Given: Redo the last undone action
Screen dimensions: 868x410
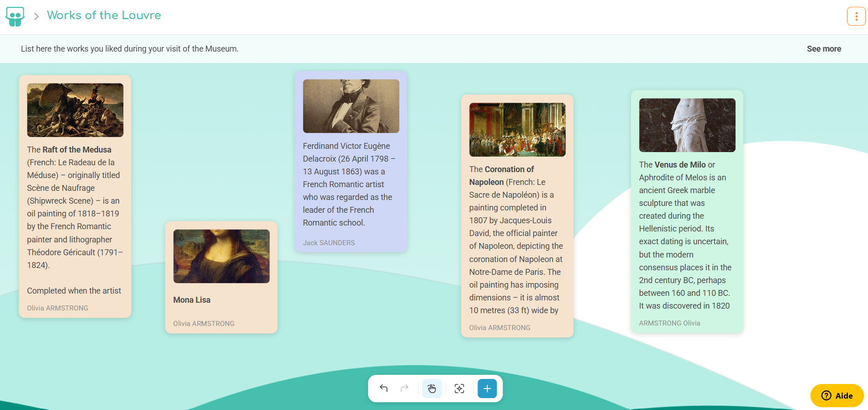Looking at the screenshot, I should click(404, 389).
